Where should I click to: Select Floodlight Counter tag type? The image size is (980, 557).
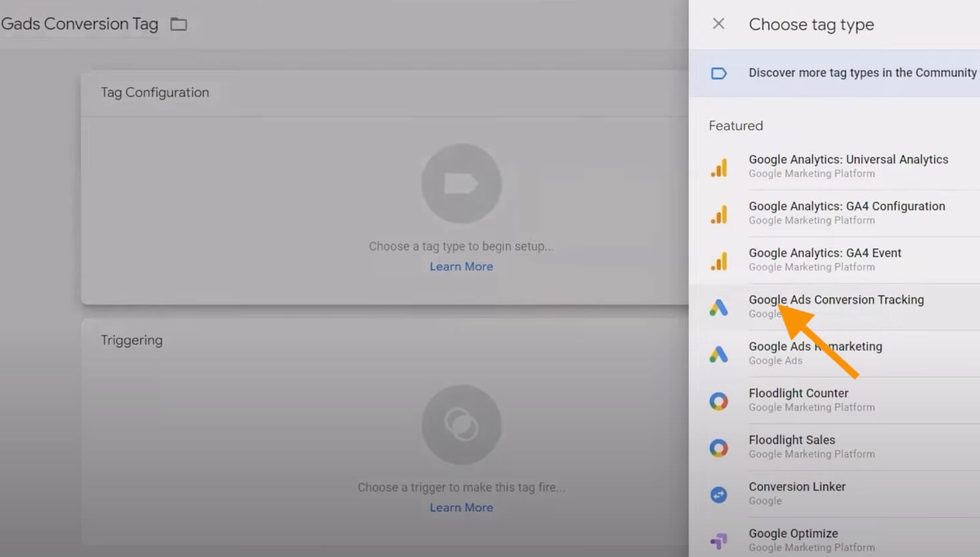(x=834, y=400)
